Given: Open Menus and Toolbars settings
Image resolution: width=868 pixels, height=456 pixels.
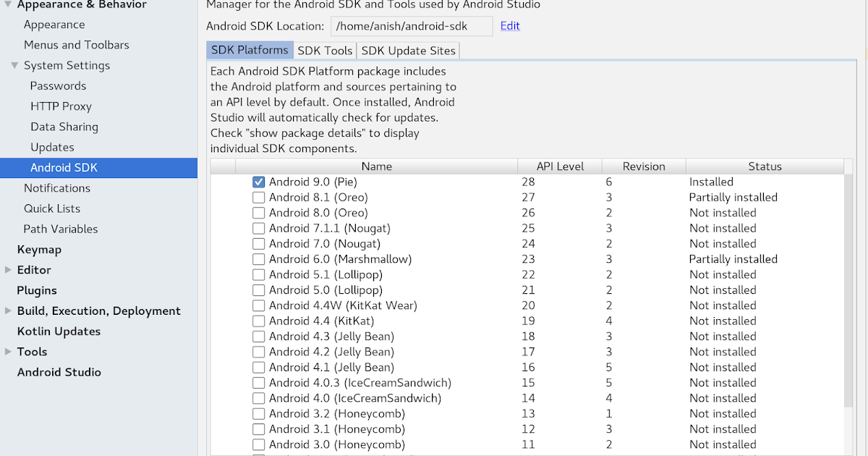Looking at the screenshot, I should click(x=77, y=45).
